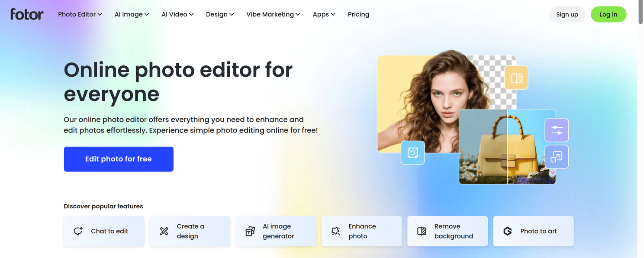Expand the Photo Editor dropdown menu
The width and height of the screenshot is (644, 258).
[x=80, y=14]
